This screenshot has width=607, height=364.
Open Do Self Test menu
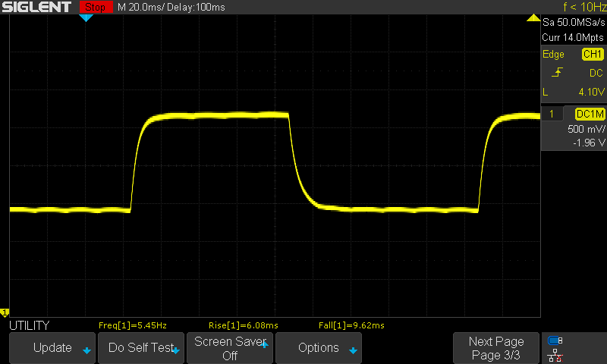tap(141, 348)
